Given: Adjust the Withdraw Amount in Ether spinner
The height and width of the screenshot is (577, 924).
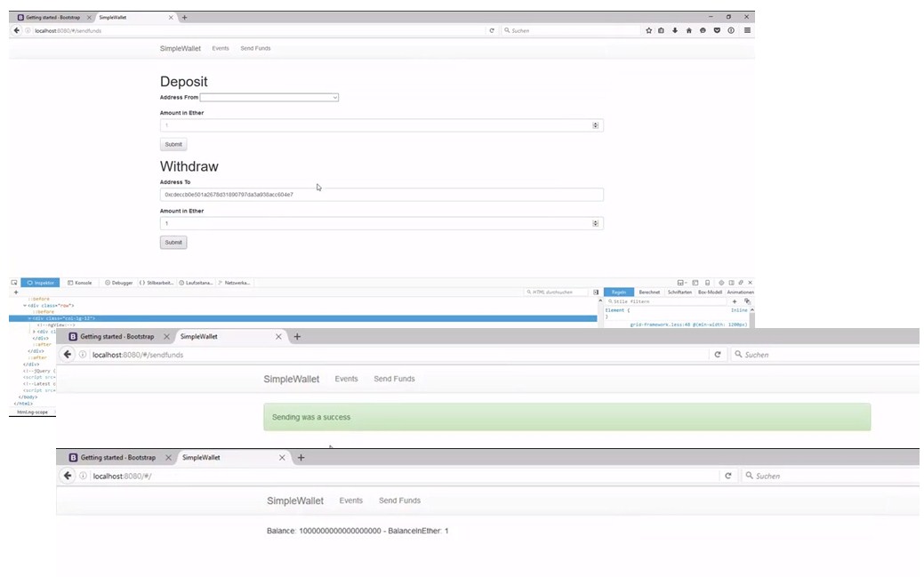Looking at the screenshot, I should coord(595,223).
